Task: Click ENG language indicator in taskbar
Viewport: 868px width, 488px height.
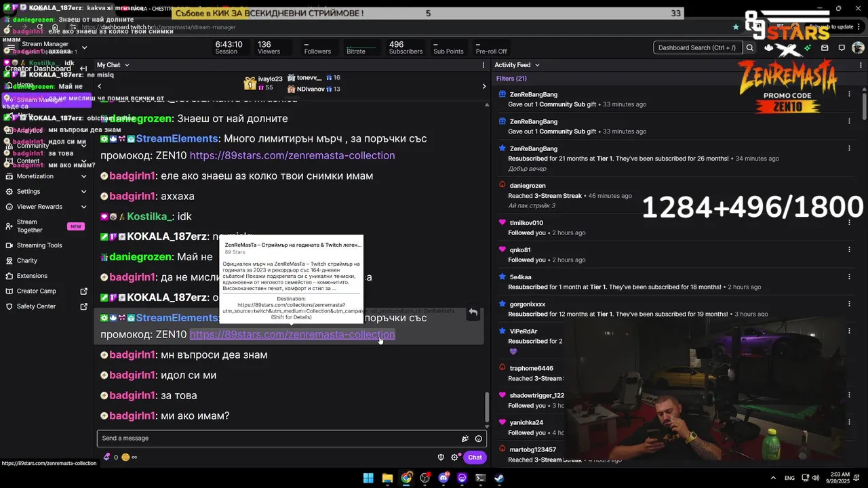Action: click(x=789, y=478)
